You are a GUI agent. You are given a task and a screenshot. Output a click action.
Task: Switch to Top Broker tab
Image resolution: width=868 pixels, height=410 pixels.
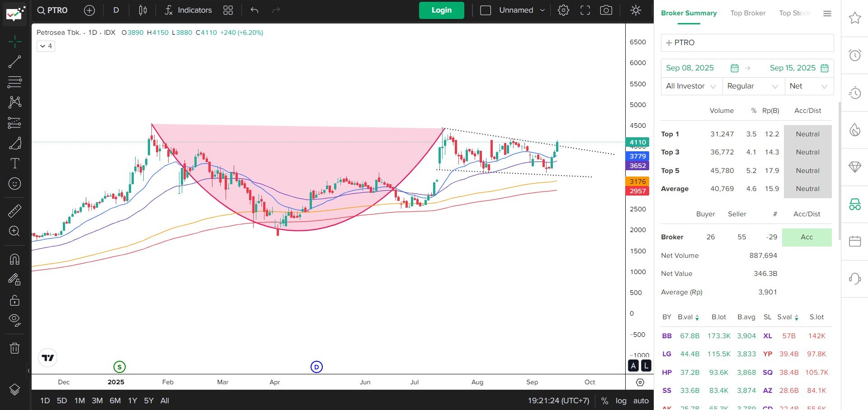[748, 13]
